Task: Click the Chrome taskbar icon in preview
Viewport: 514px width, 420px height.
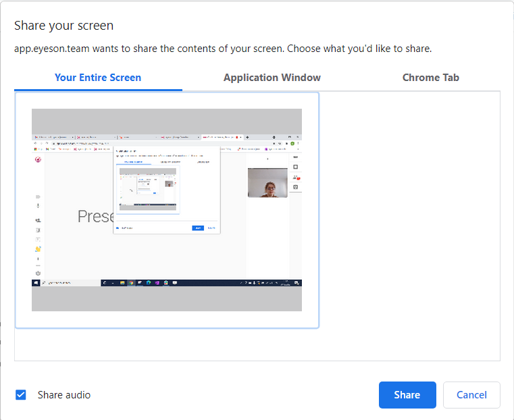Action: pyautogui.click(x=131, y=283)
